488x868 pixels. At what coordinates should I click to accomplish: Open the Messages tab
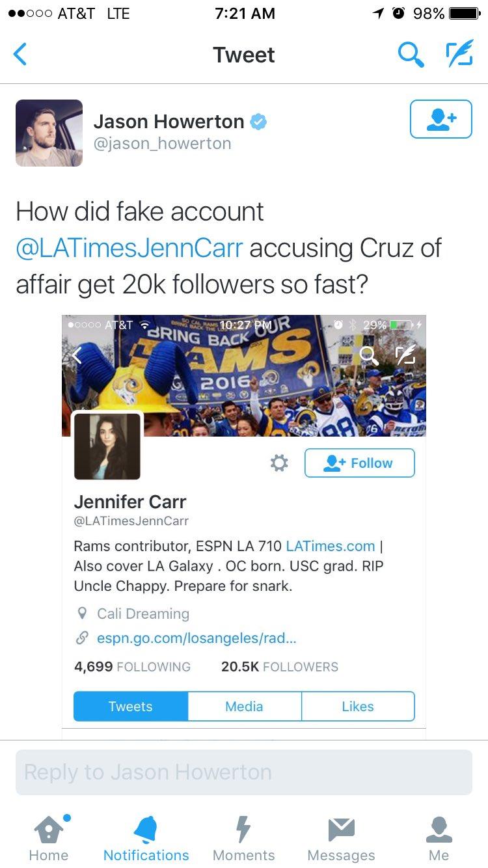tap(341, 837)
